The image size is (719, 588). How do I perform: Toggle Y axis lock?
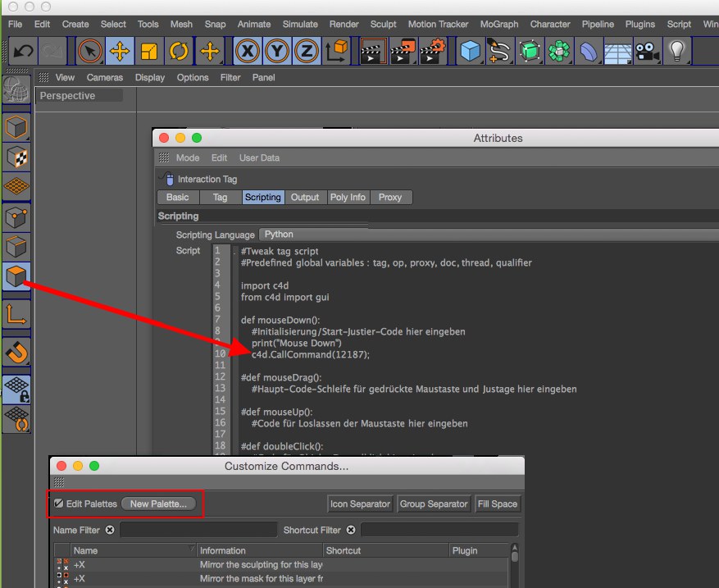coord(277,51)
